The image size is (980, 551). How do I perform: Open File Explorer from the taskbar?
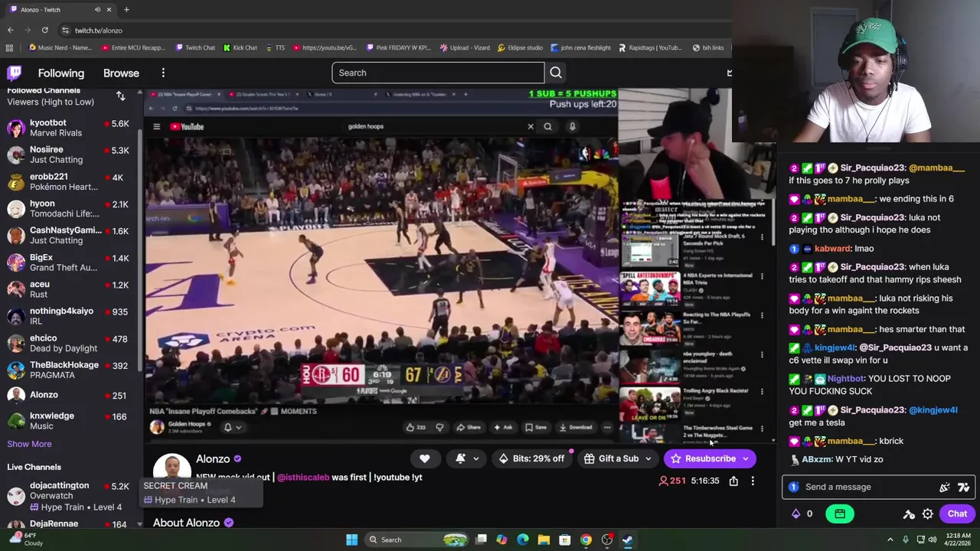[x=544, y=540]
